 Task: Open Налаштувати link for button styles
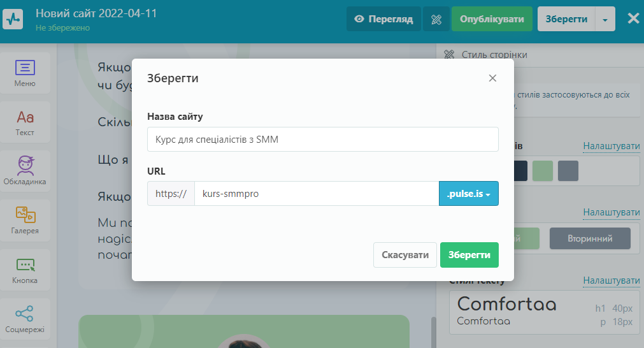(611, 212)
